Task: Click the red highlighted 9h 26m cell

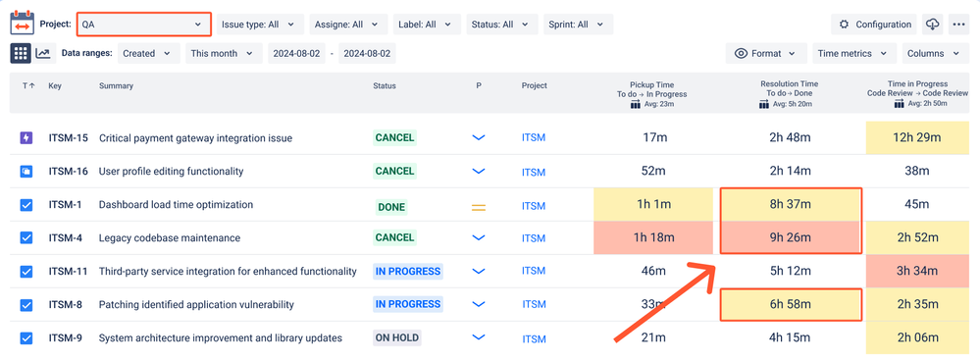Action: (x=791, y=237)
